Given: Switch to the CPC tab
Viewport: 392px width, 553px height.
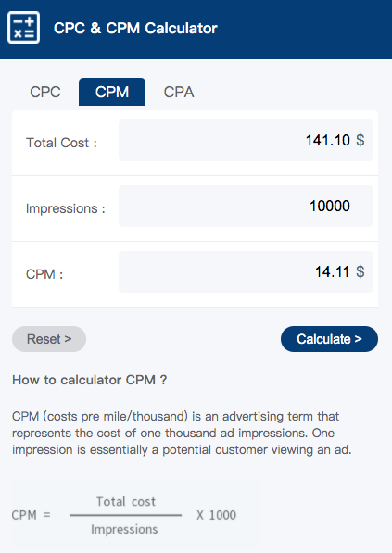Looking at the screenshot, I should [x=45, y=92].
